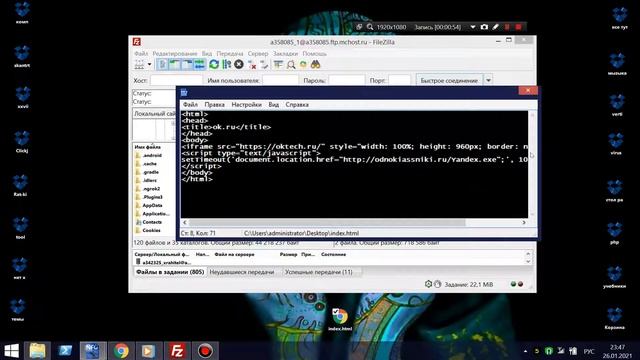Click the editor horizontal scrollbar right arrow

pos(524,222)
